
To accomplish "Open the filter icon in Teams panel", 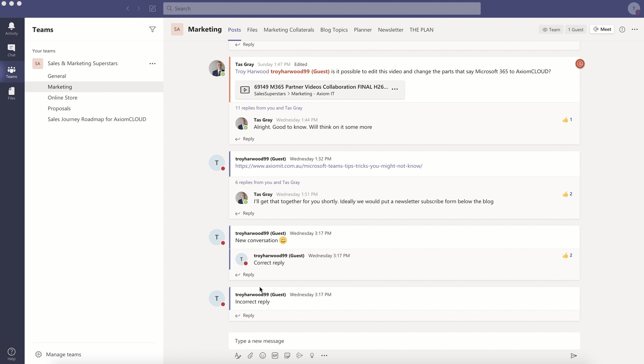I will click(153, 29).
